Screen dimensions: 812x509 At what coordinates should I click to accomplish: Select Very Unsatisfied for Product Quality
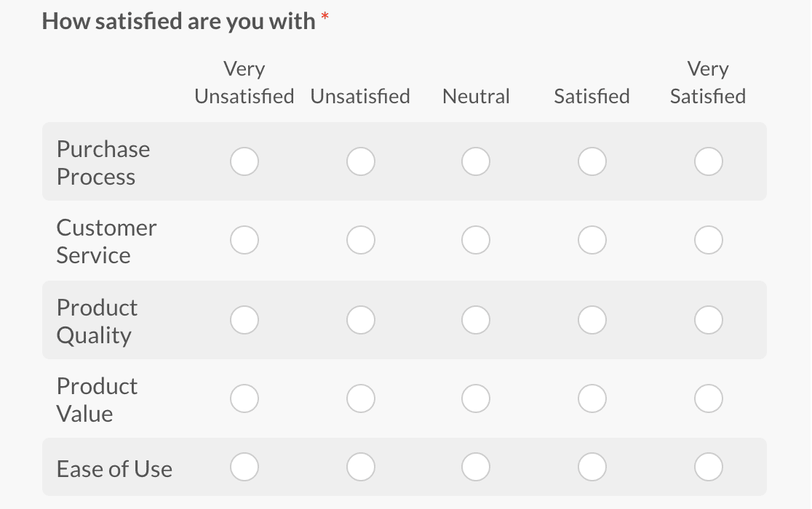[244, 319]
